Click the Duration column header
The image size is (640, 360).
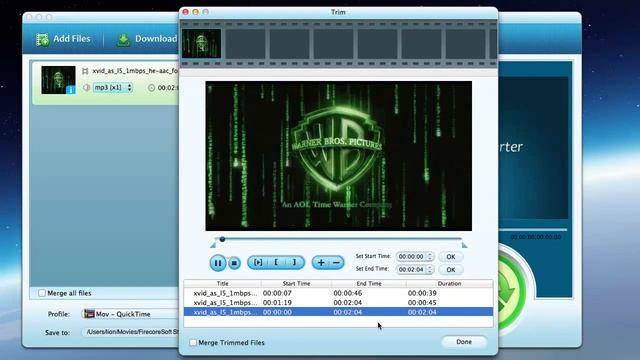(x=449, y=283)
